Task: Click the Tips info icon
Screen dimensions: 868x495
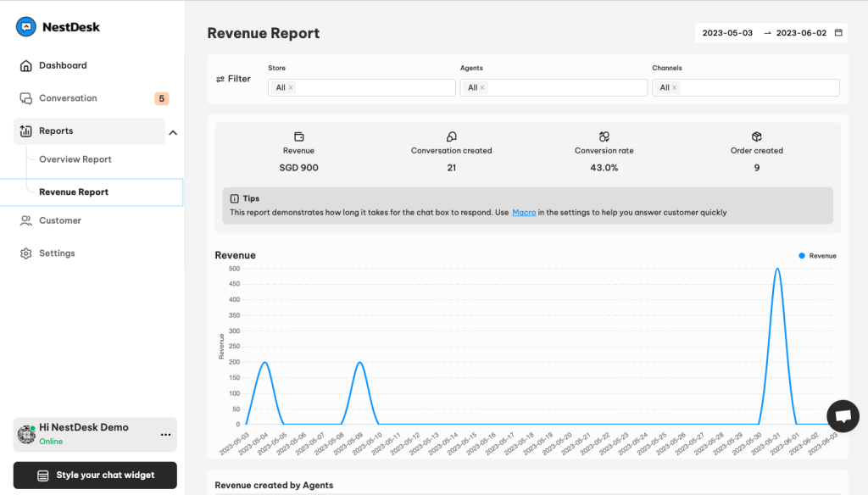Action: pyautogui.click(x=235, y=199)
